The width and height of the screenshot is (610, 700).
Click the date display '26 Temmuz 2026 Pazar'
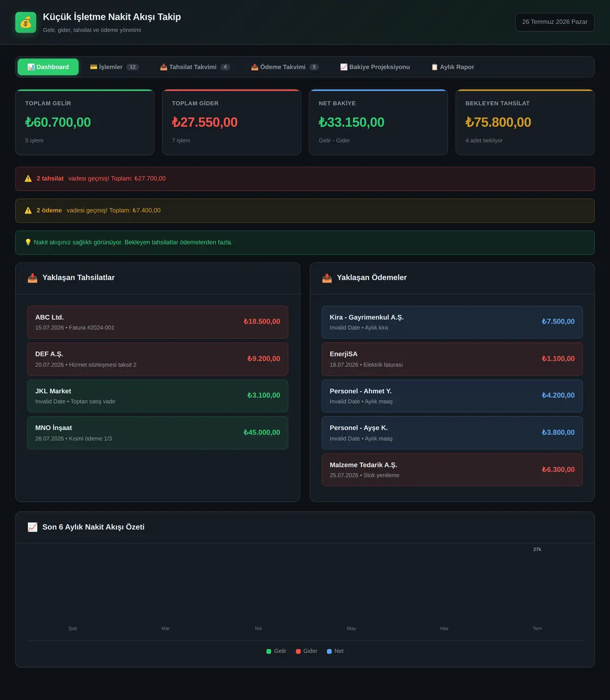pyautogui.click(x=555, y=22)
